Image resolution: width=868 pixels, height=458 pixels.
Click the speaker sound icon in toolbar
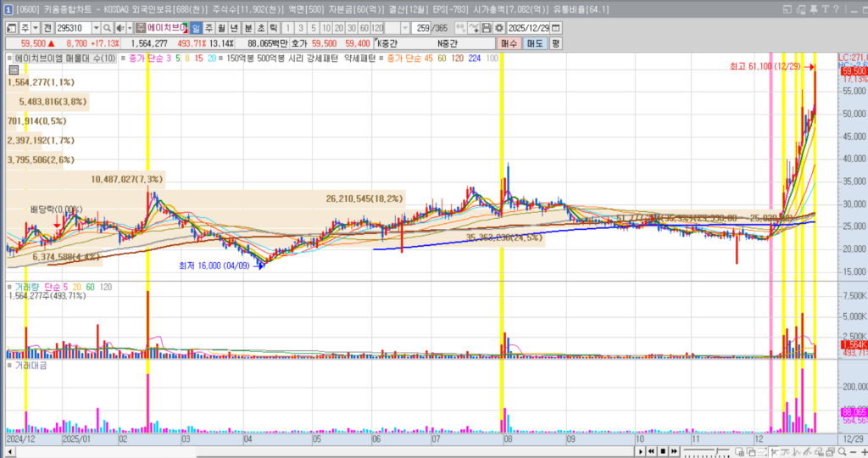[120, 28]
